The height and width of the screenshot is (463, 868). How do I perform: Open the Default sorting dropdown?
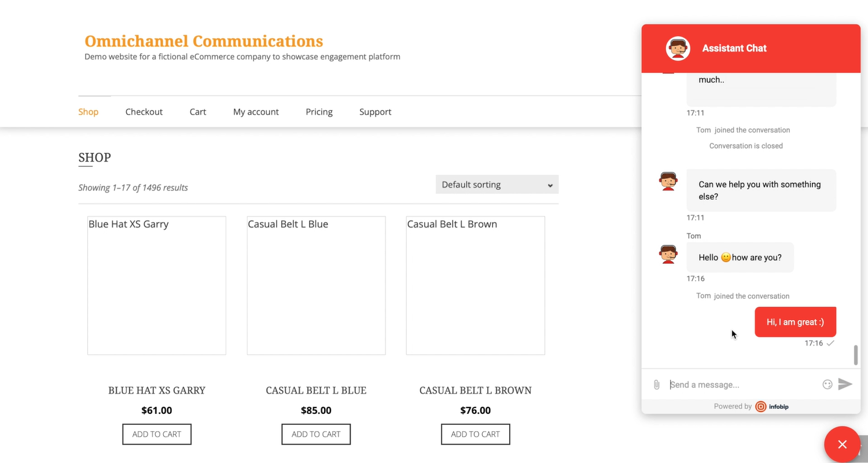[x=497, y=185]
